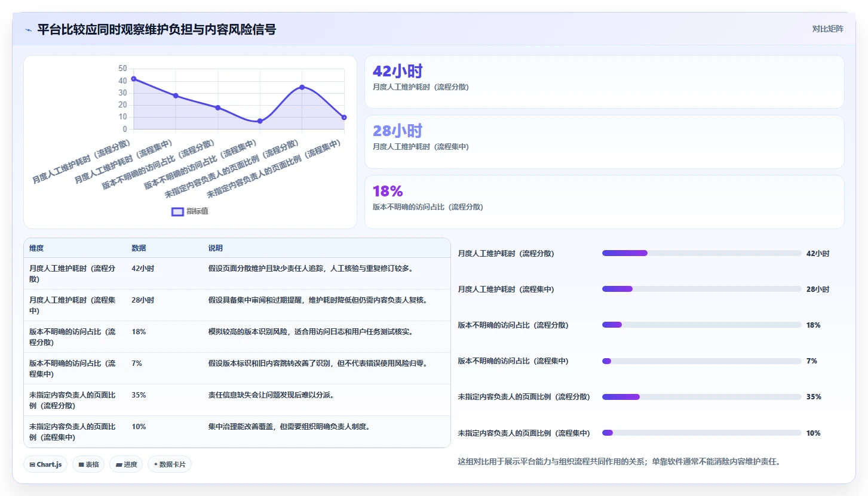Click the chart's first data point at 42
This screenshot has height=496, width=868.
click(x=134, y=79)
